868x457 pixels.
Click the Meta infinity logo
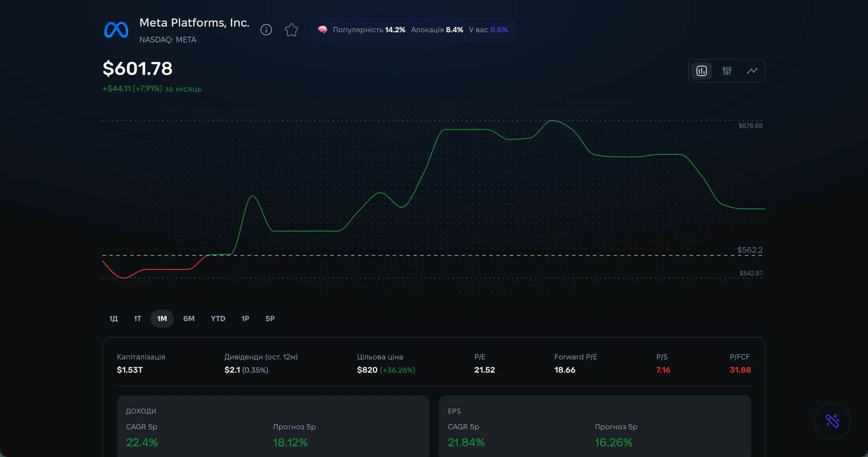[116, 30]
